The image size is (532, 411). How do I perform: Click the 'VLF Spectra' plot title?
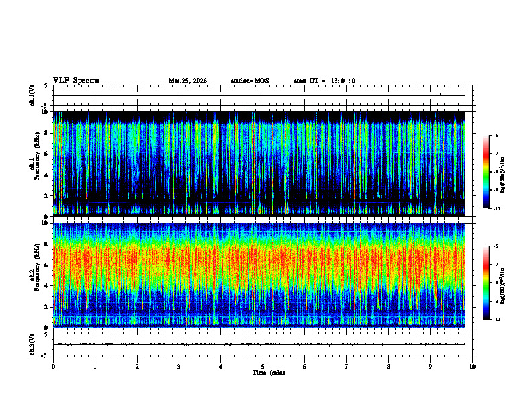(76, 81)
